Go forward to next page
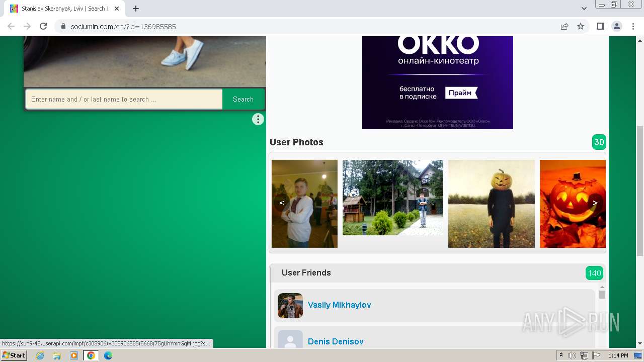Screen dimensions: 644x362 click(27, 26)
